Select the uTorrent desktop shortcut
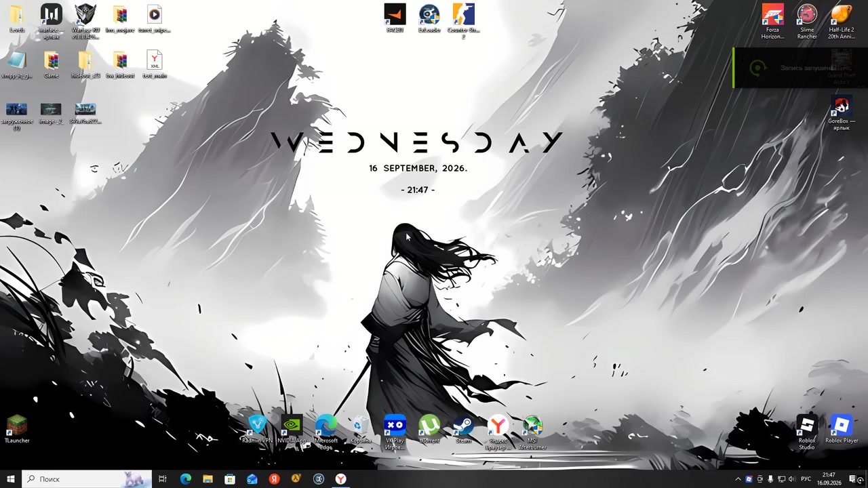868x488 pixels. click(x=429, y=430)
